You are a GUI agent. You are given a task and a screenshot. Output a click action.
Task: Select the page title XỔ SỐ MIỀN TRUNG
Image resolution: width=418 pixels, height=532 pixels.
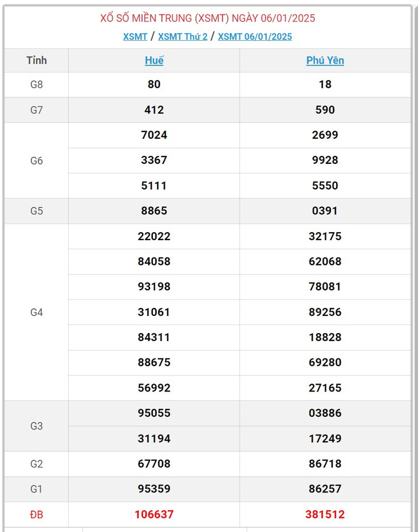[x=146, y=18]
